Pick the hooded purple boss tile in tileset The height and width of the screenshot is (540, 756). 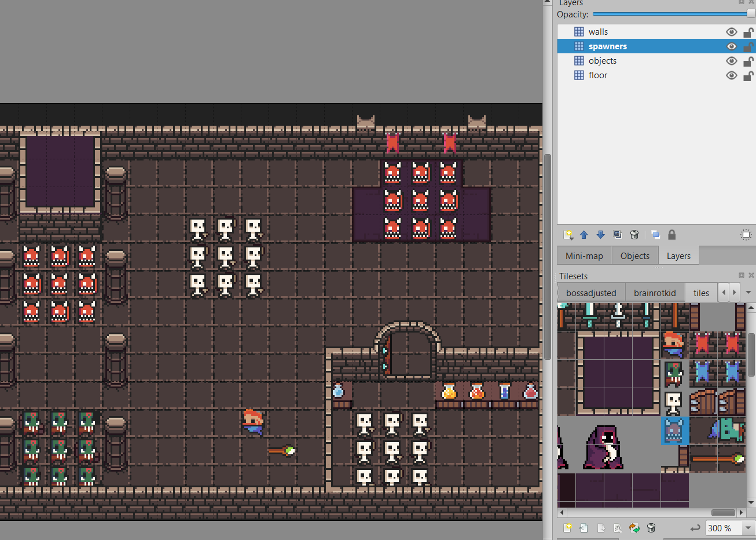603,448
